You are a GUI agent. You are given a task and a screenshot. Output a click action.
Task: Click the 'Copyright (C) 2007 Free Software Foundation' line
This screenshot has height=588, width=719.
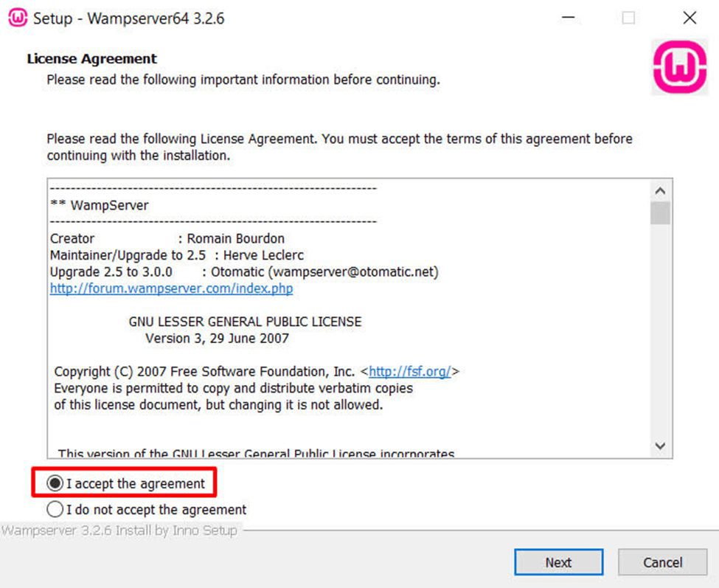point(257,371)
